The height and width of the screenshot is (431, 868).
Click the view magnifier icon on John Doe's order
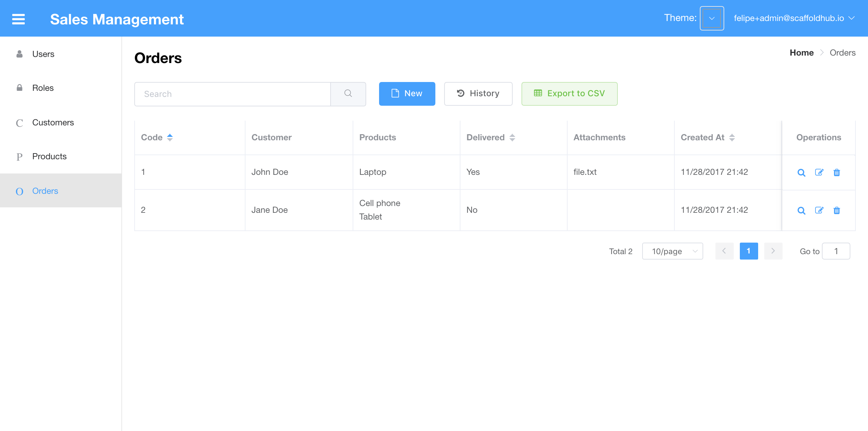801,172
